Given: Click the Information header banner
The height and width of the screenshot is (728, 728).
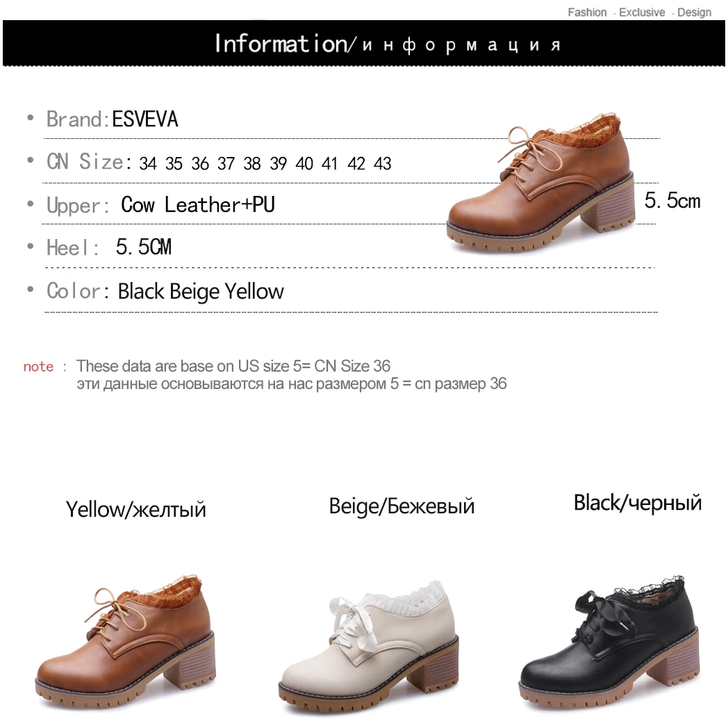Looking at the screenshot, I should click(x=364, y=43).
